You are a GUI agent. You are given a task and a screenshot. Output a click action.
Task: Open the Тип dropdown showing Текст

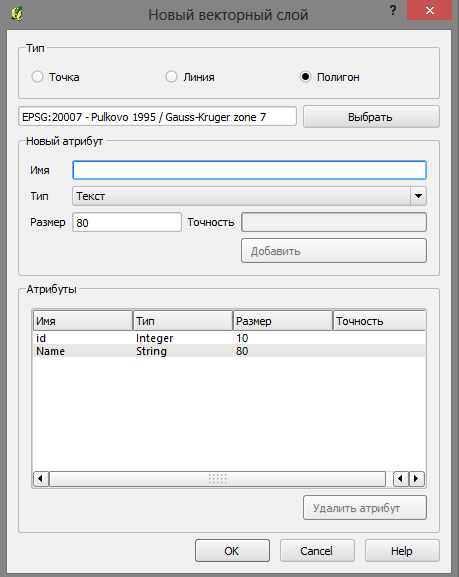point(250,196)
